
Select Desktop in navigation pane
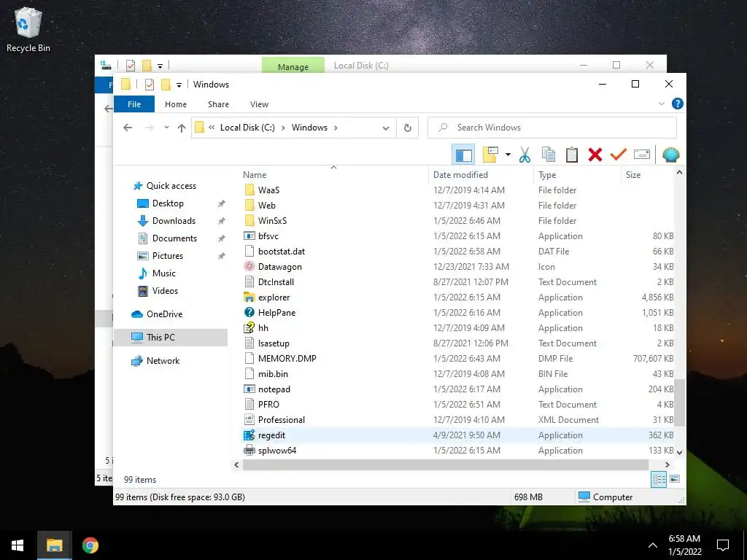click(168, 203)
